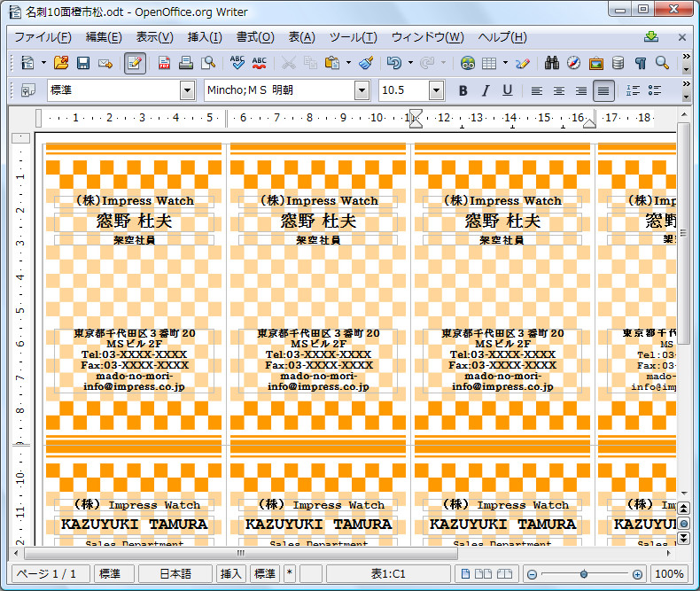This screenshot has height=591, width=700.
Task: Toggle Numbering list icon
Action: pos(633,90)
